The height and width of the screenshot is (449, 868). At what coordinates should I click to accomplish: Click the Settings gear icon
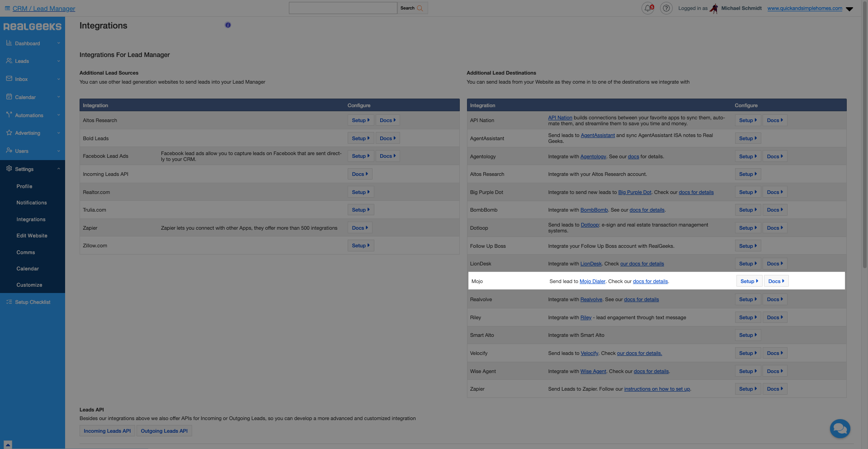pos(9,169)
